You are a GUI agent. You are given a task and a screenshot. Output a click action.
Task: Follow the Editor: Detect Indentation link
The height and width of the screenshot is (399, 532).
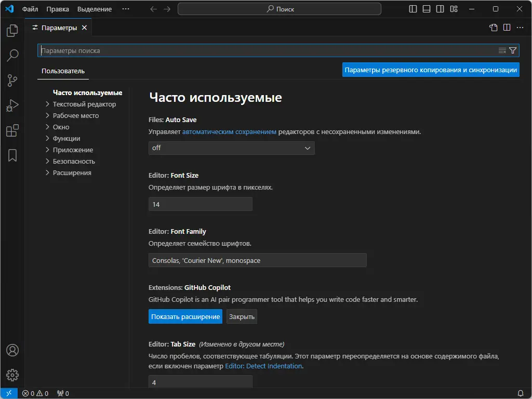point(263,366)
